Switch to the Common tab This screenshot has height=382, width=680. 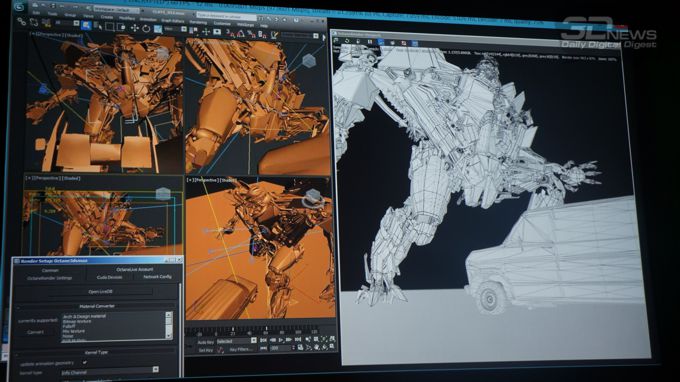pyautogui.click(x=50, y=270)
